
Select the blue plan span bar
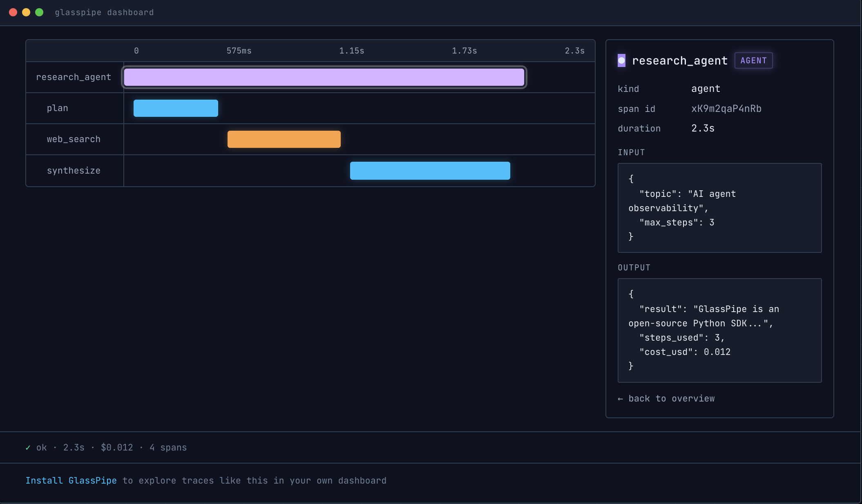(176, 108)
